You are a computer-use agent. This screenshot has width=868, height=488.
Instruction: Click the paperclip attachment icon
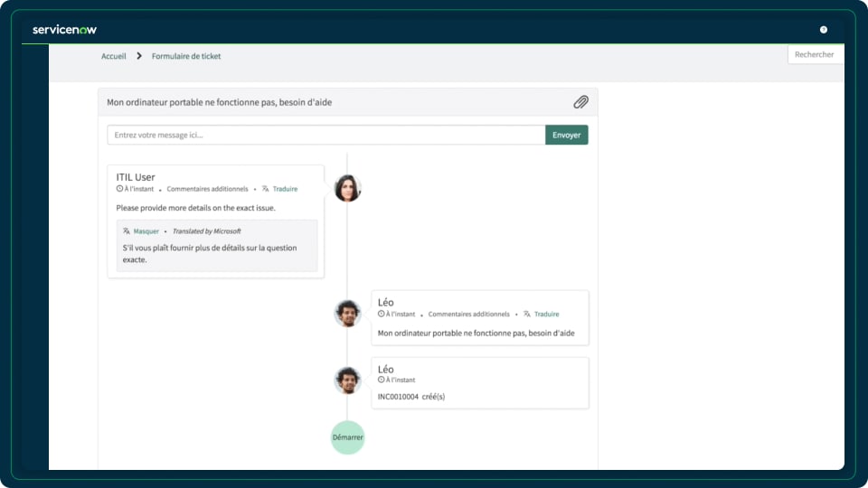tap(580, 102)
